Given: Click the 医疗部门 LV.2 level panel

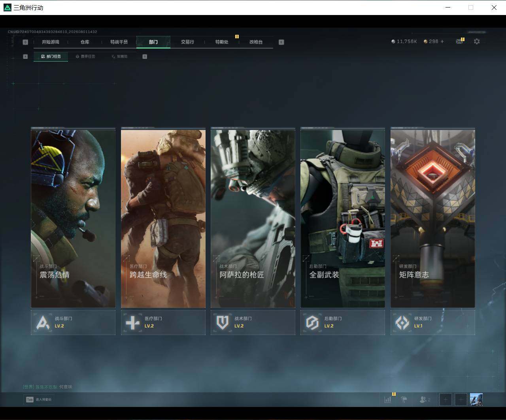Looking at the screenshot, I should point(163,322).
